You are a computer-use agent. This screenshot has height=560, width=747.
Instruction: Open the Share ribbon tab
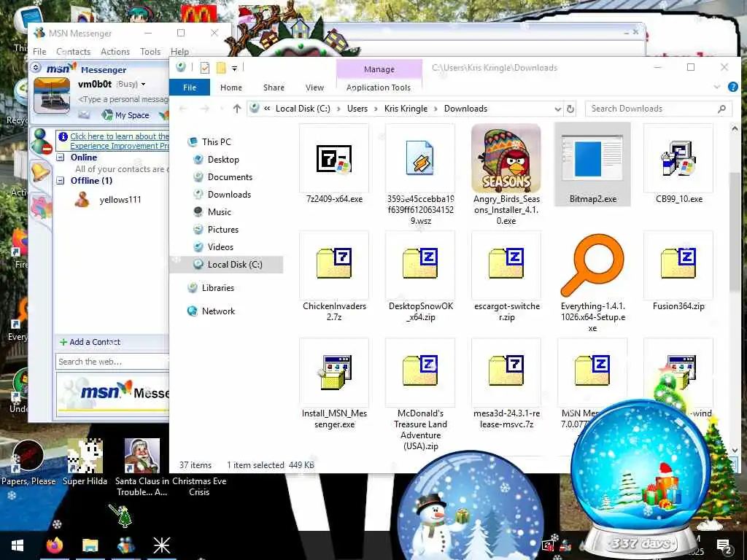click(274, 87)
